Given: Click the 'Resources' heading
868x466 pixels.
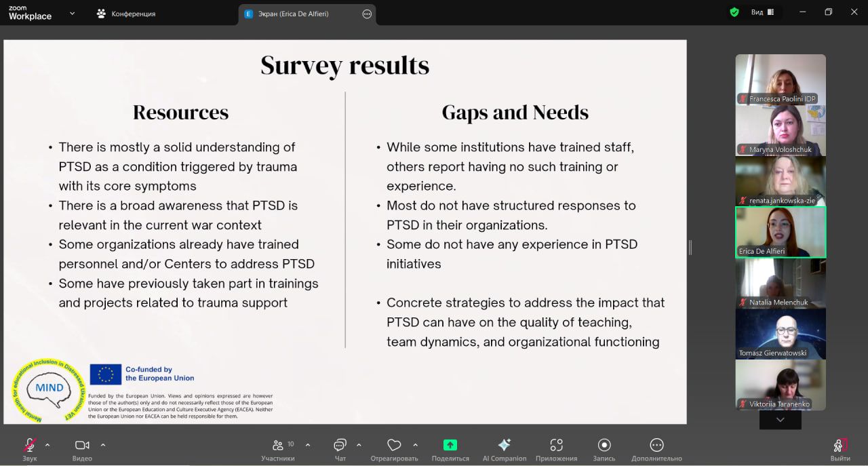Looking at the screenshot, I should click(x=180, y=112).
